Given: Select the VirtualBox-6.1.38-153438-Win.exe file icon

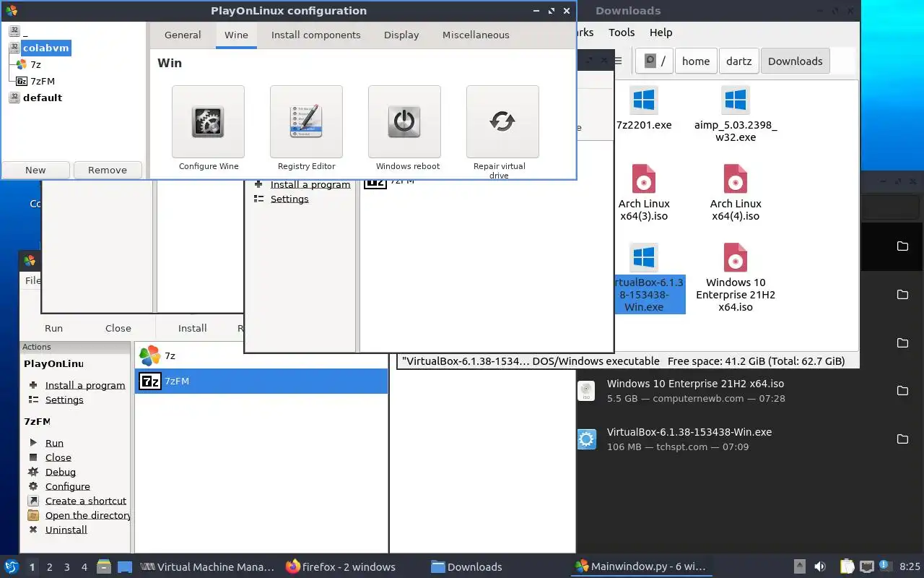Looking at the screenshot, I should pyautogui.click(x=643, y=257).
